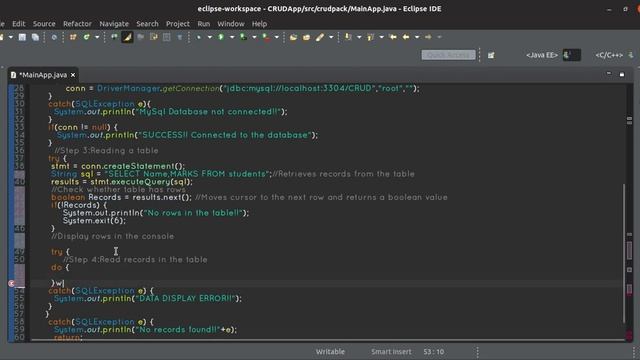
Task: Click the green Run button
Action: tap(221, 37)
